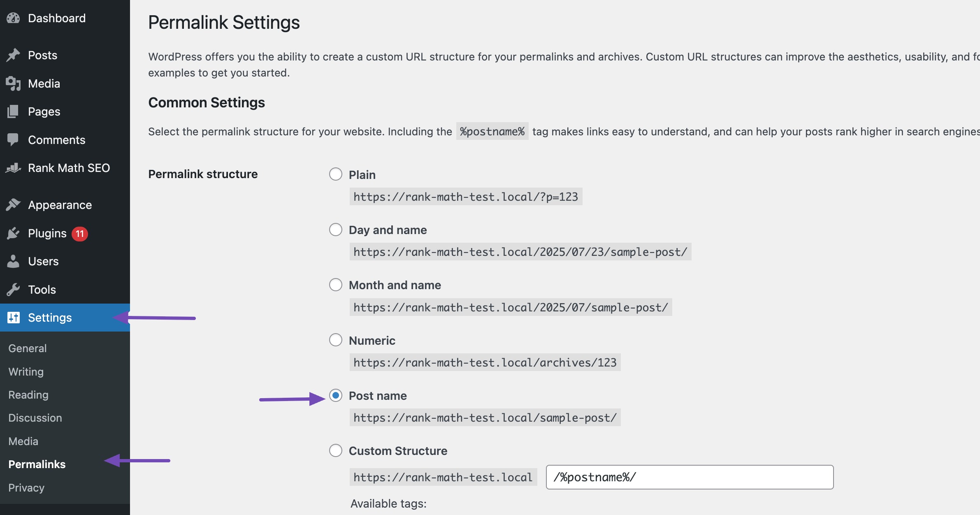The image size is (980, 515).
Task: Open the Rank Math SEO menu
Action: click(65, 168)
